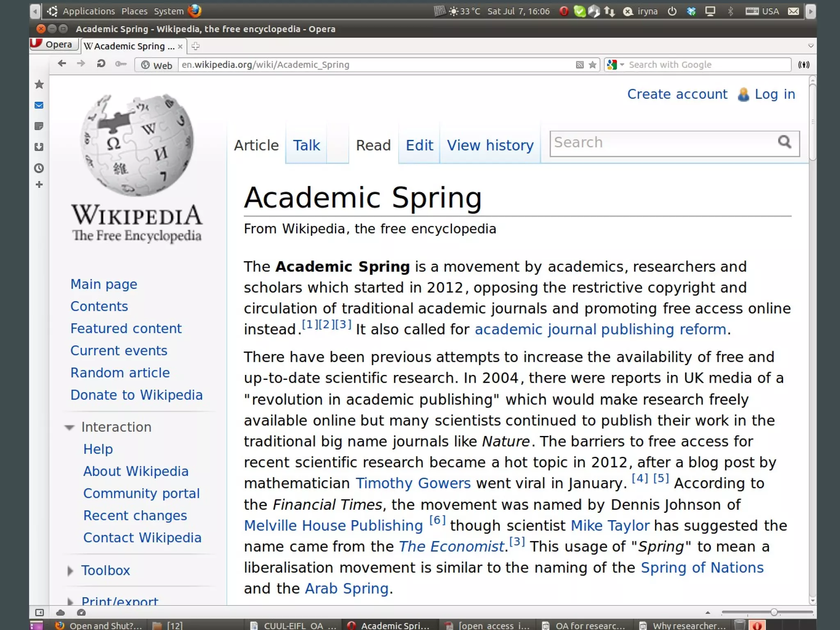Follow the Timothy Gowers link
Image resolution: width=840 pixels, height=630 pixels.
coord(413,483)
